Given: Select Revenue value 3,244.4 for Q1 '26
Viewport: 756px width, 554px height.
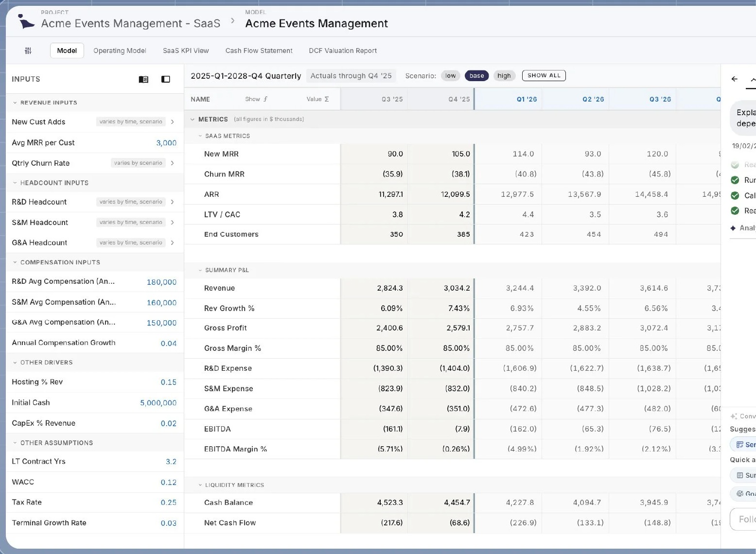Looking at the screenshot, I should tap(520, 288).
